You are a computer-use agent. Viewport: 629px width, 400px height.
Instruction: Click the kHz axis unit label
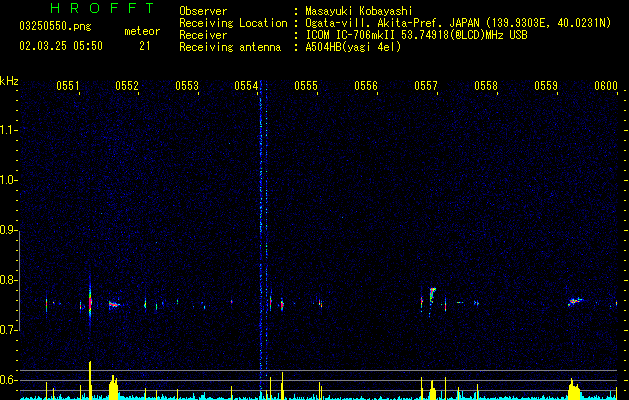[x=9, y=81]
